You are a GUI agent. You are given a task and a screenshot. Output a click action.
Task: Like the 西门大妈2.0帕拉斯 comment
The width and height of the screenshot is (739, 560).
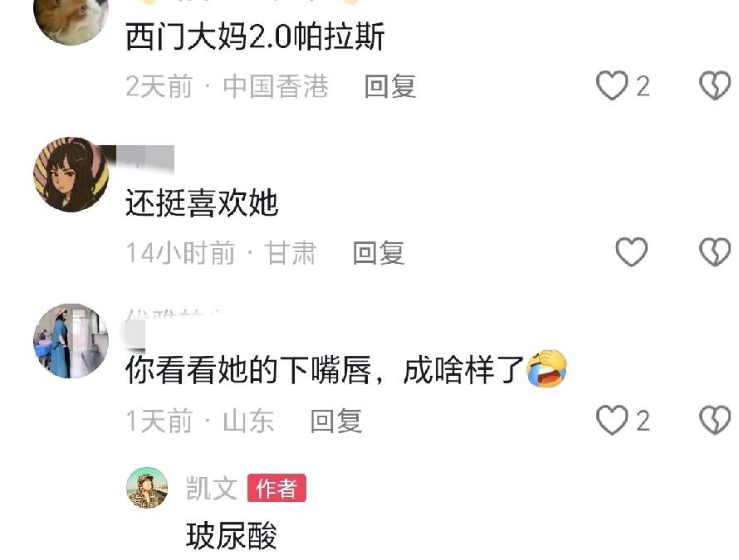[612, 85]
